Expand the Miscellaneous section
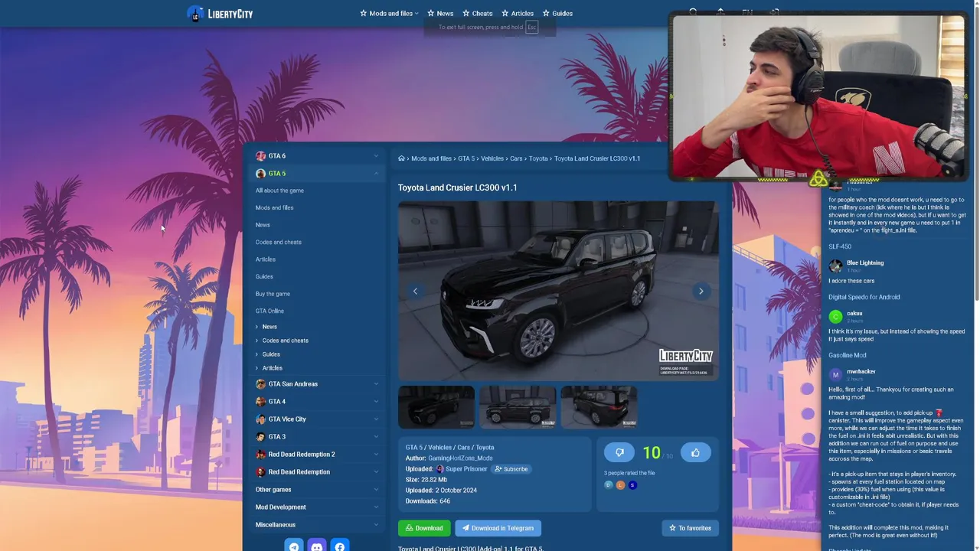The height and width of the screenshot is (551, 980). 316,525
